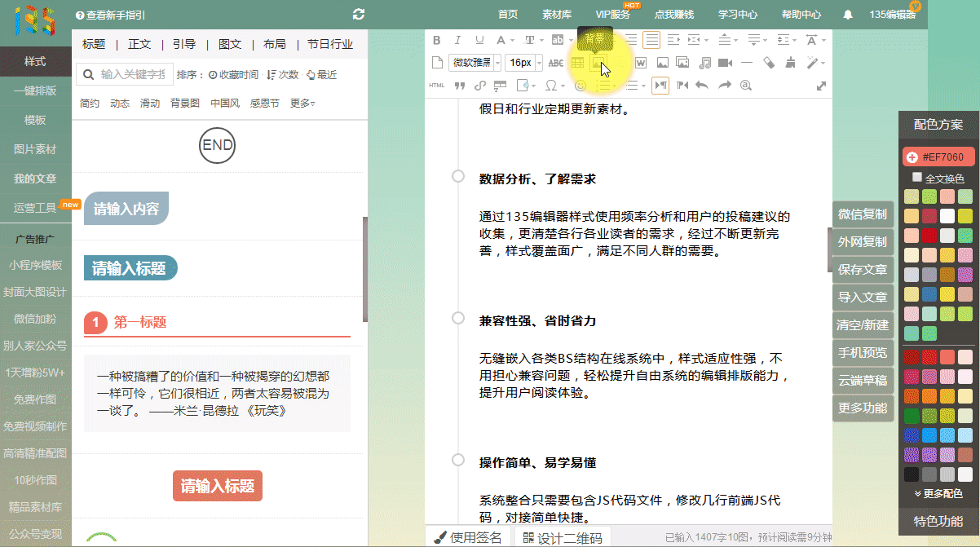The image size is (980, 547).
Task: Click the italic formatting icon
Action: point(457,40)
